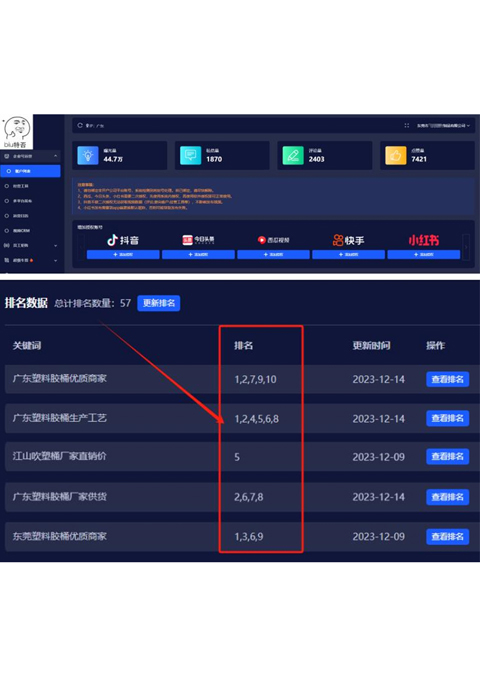The image size is (480, 700).
Task: Click the chat bubble icon showing 1870
Action: 190,155
